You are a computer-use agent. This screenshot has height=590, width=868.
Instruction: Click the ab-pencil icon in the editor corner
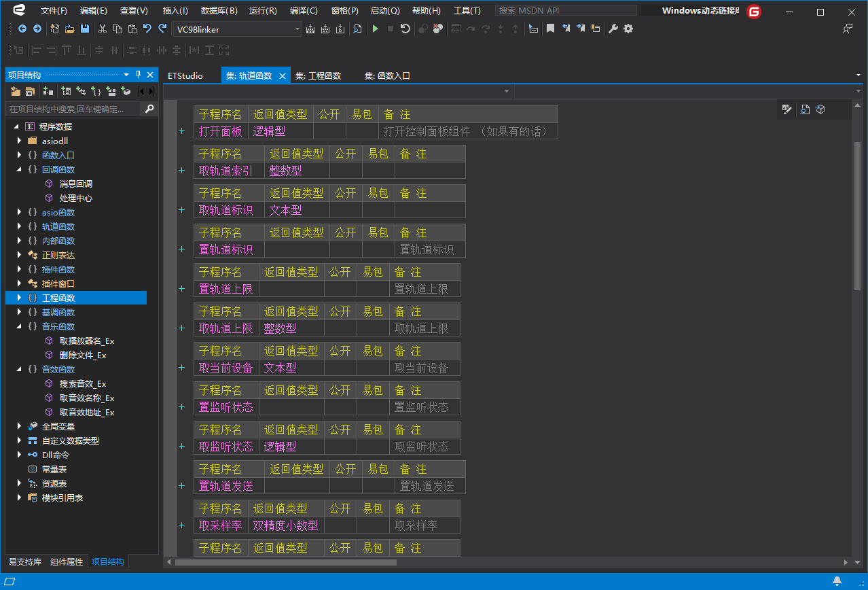[787, 109]
